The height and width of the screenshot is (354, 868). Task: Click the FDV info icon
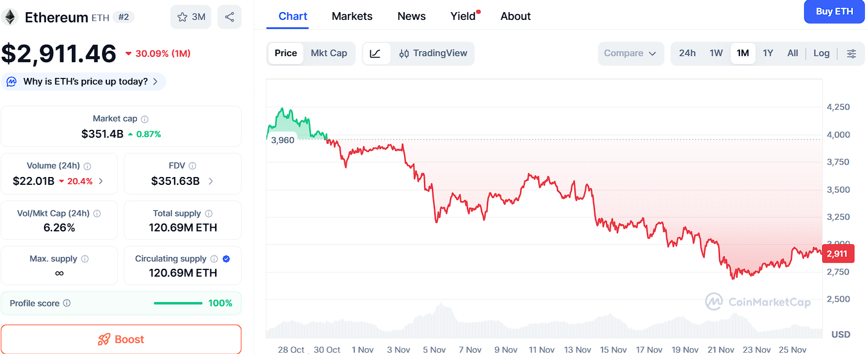pos(192,166)
